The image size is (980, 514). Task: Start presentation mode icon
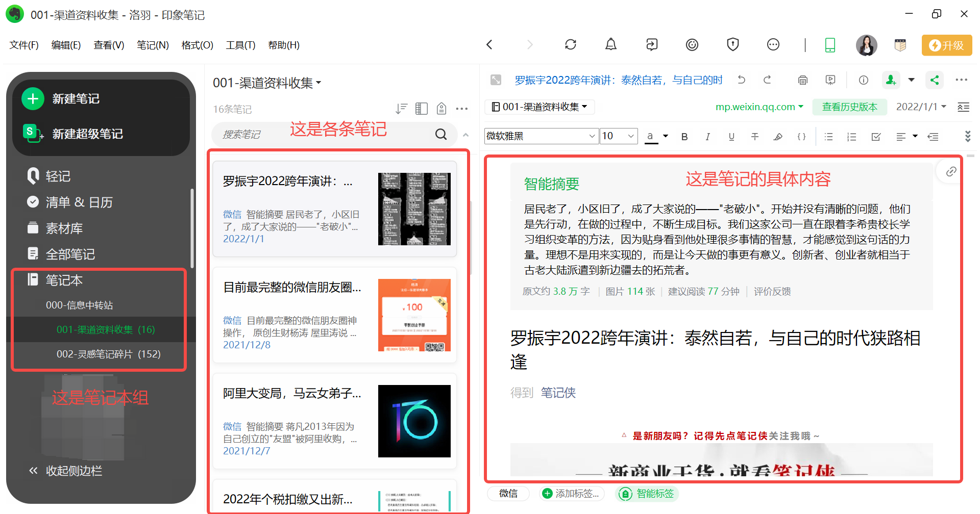(x=830, y=80)
